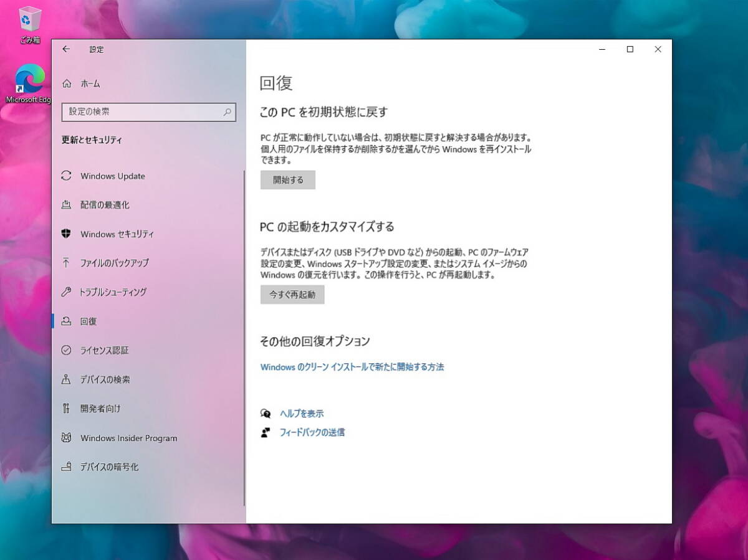Screen dimensions: 748x560
Task: Open the フィードバックの送信 link
Action: (312, 432)
